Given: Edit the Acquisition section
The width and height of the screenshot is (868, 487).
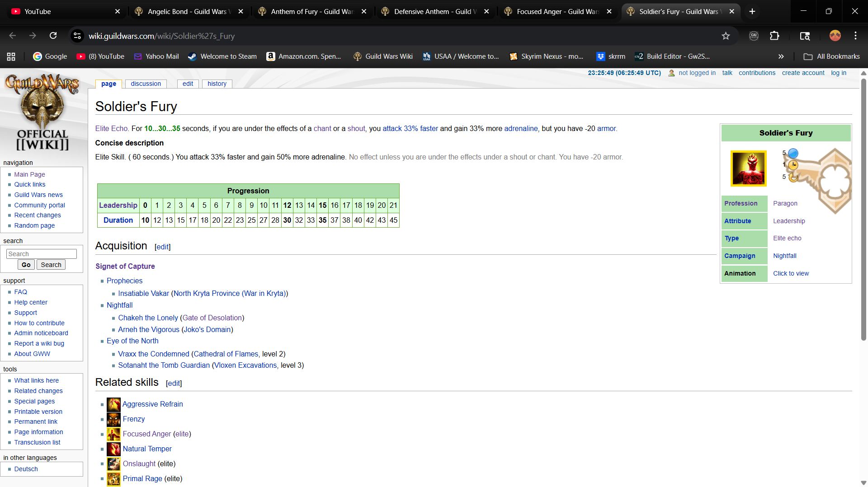Looking at the screenshot, I should (162, 247).
